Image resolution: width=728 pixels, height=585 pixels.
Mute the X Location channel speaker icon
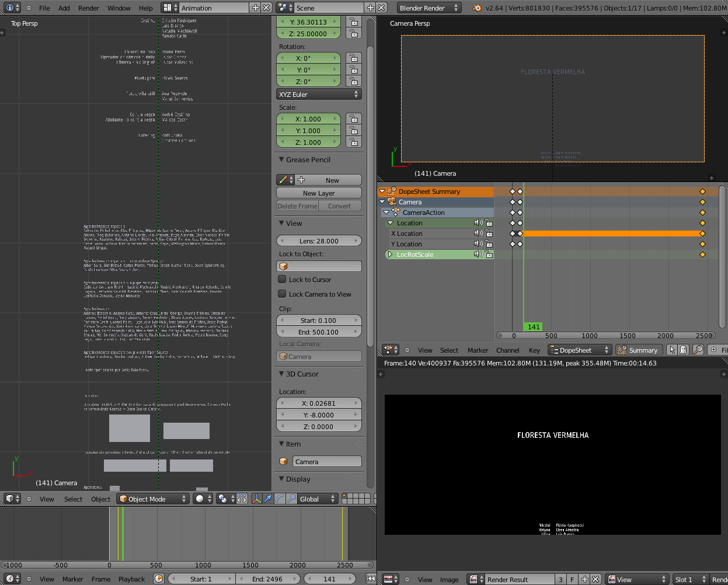pyautogui.click(x=478, y=234)
